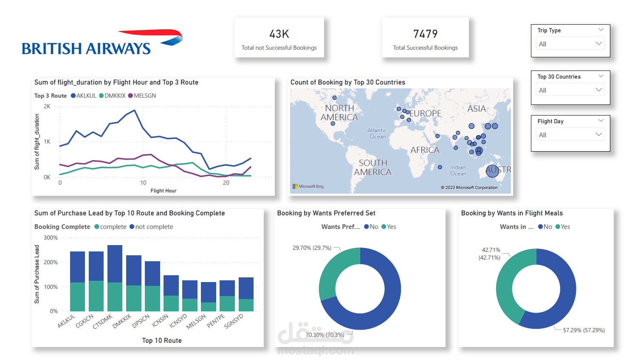Click the British Airways logo
This screenshot has width=632, height=364.
102,42
